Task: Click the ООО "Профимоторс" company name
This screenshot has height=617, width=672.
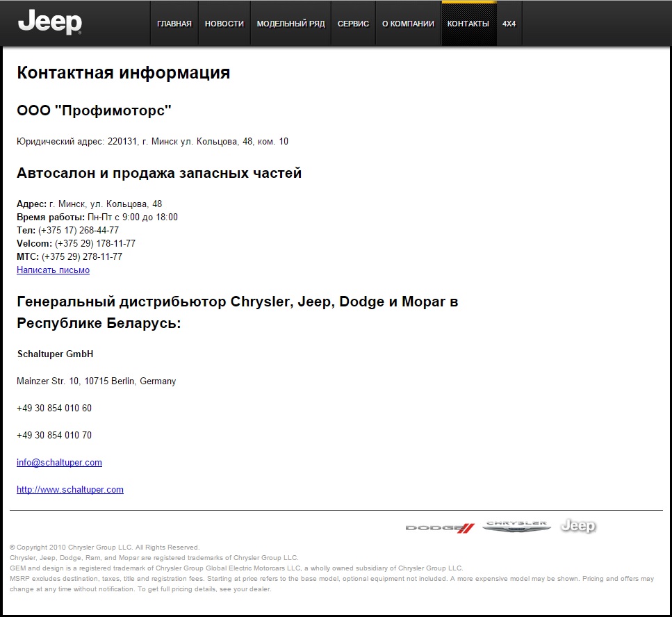Action: (94, 110)
